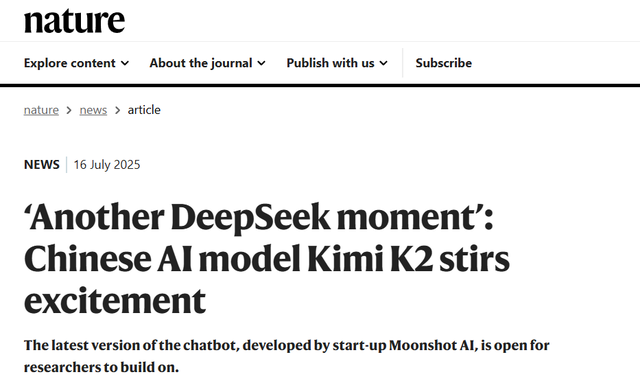Open the news breadcrumb link
Image resolution: width=640 pixels, height=392 pixels.
[x=93, y=110]
